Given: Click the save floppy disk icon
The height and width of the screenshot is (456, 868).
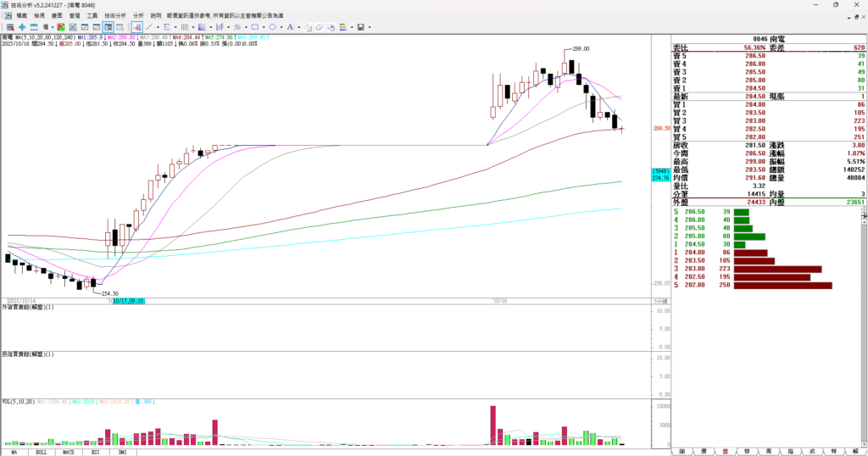Looking at the screenshot, I should [x=360, y=27].
